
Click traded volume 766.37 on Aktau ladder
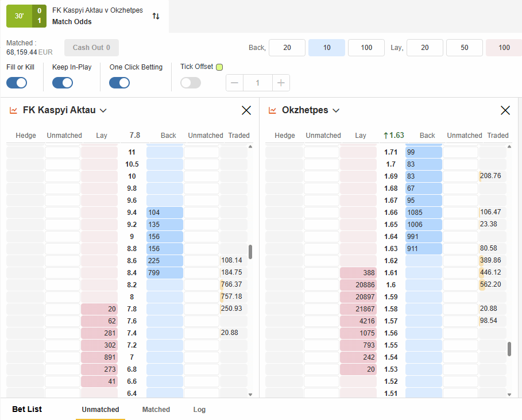tap(233, 284)
